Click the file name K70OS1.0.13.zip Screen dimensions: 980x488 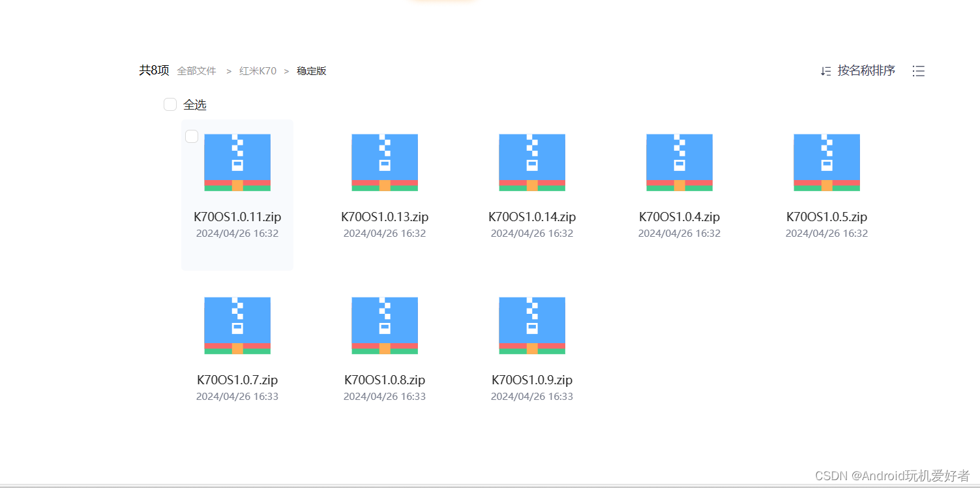point(385,217)
